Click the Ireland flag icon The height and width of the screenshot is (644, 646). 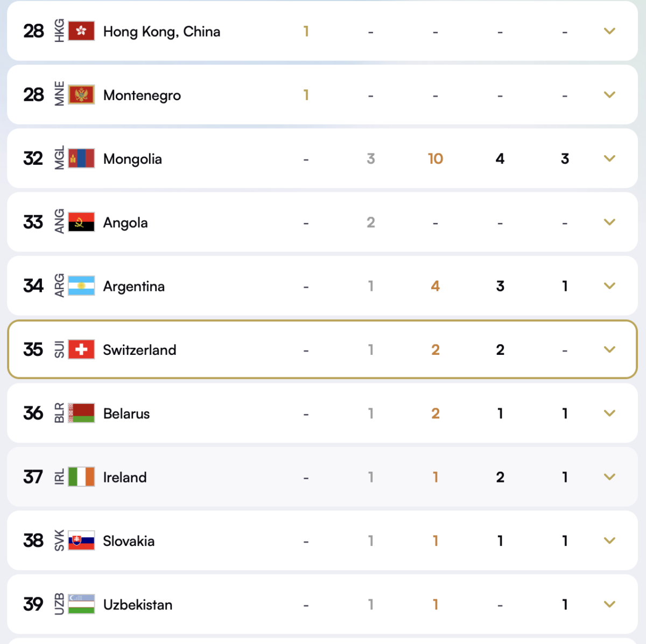pos(82,477)
